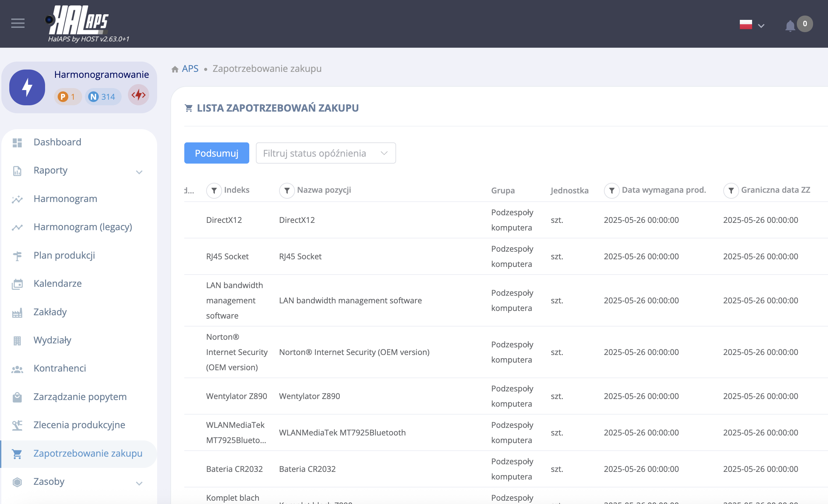828x504 pixels.
Task: Click the Graniczna data ZZ filter icon
Action: pos(731,190)
